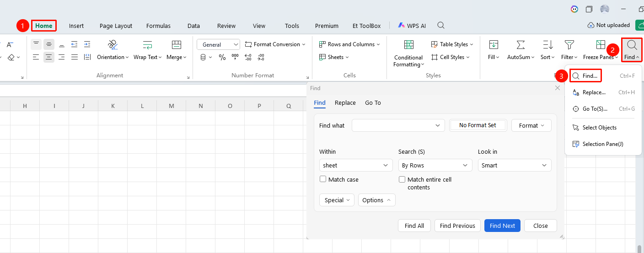
Task: Click the Find All button
Action: tap(414, 226)
